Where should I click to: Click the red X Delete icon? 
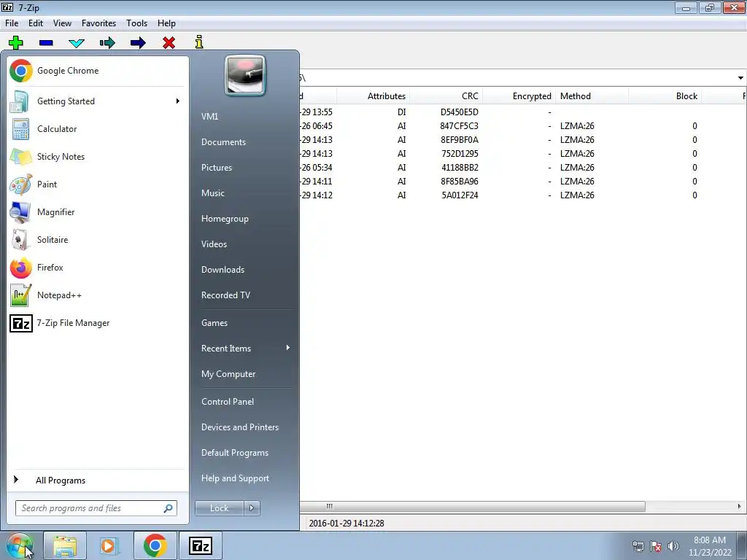coord(169,43)
